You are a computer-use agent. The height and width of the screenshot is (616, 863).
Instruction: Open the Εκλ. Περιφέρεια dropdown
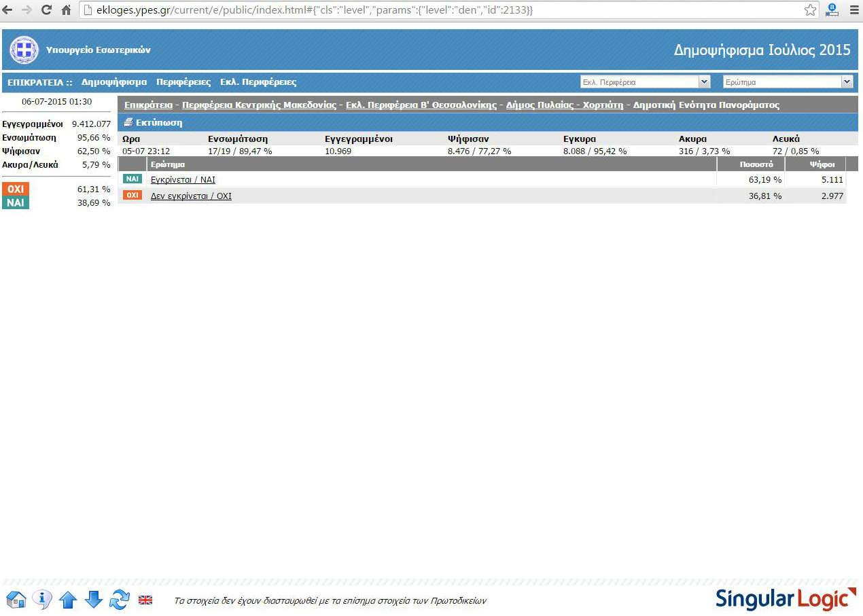click(645, 81)
